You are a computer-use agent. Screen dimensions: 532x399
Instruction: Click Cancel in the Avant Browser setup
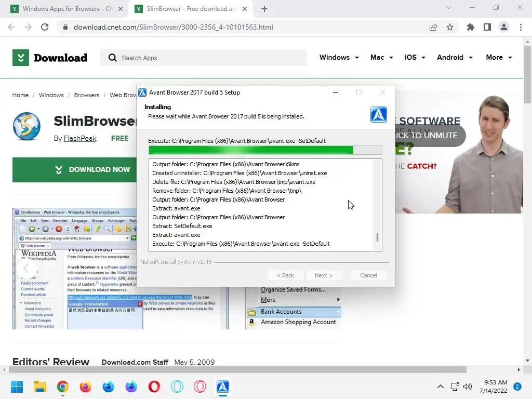pyautogui.click(x=368, y=275)
